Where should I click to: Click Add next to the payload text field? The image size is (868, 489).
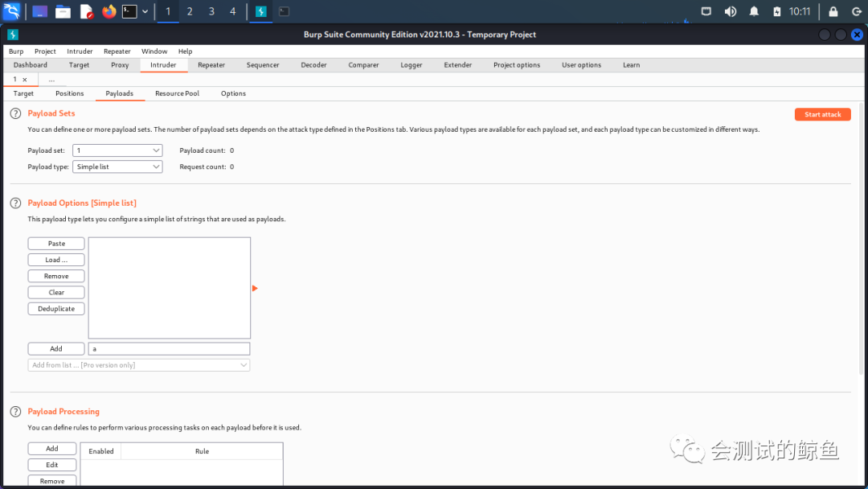coord(56,349)
